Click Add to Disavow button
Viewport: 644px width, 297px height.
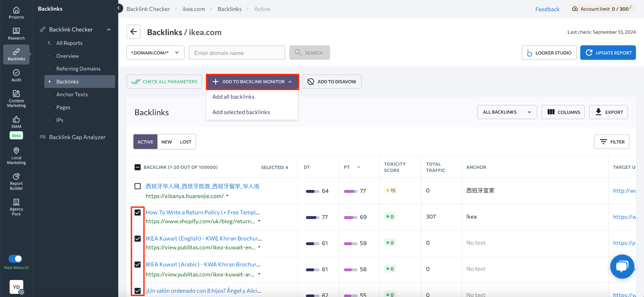click(332, 82)
